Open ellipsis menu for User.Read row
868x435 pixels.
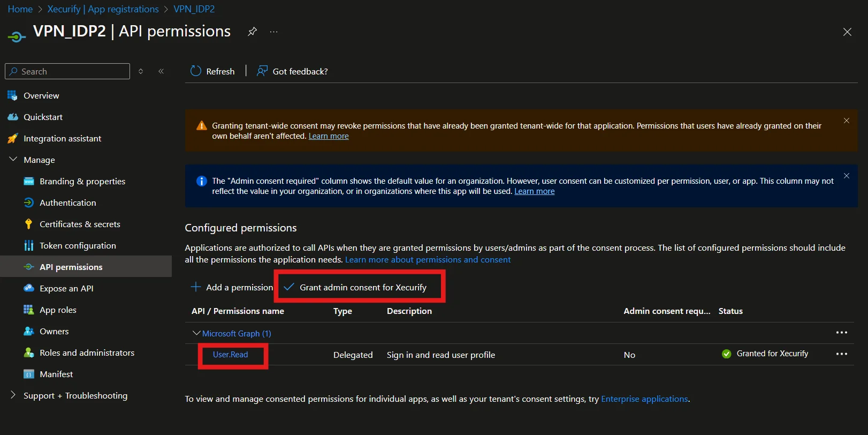coord(842,354)
